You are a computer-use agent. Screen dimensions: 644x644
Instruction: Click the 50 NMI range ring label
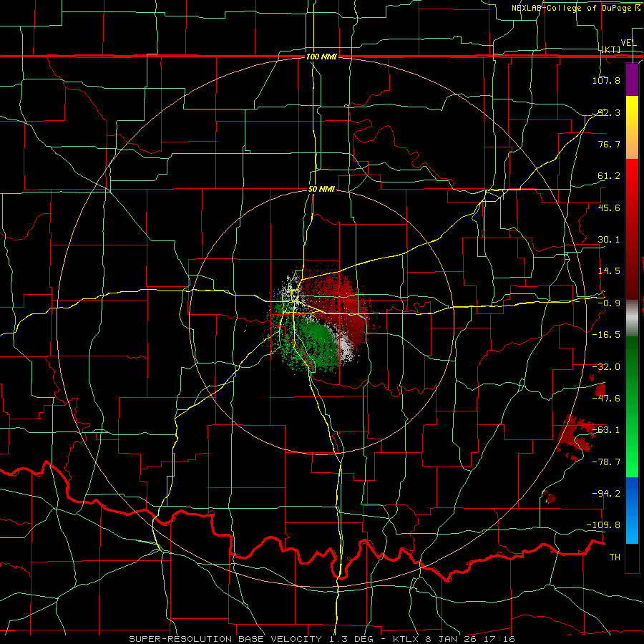point(321,190)
